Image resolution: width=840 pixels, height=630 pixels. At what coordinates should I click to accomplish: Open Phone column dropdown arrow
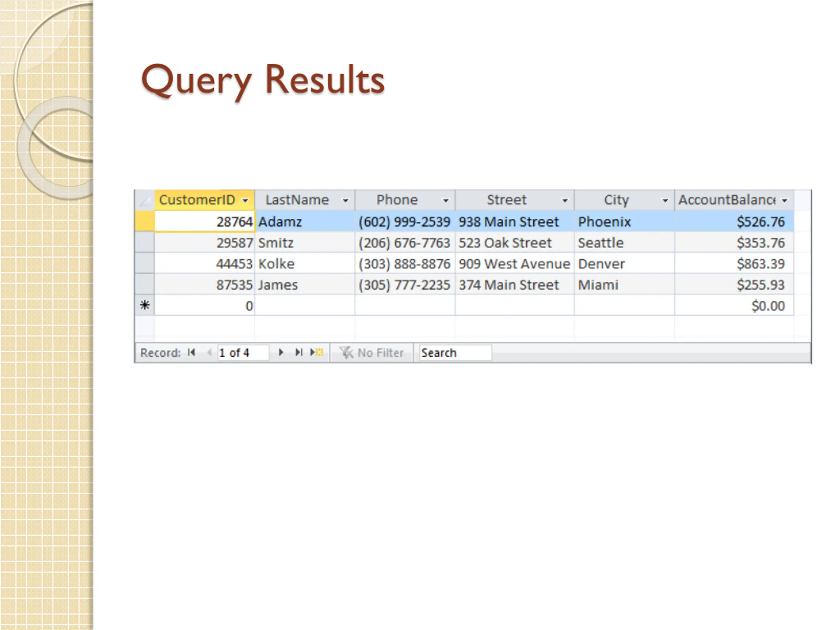coord(446,200)
